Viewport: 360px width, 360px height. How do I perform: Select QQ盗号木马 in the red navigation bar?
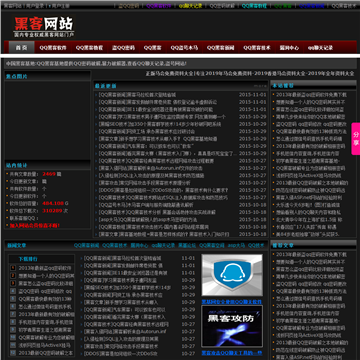pyautogui.click(x=184, y=48)
